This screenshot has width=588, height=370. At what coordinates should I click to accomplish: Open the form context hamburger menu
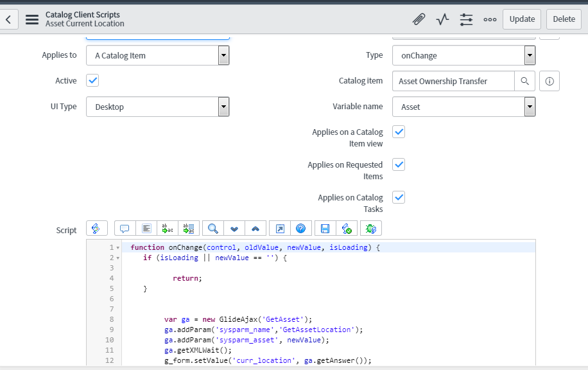pos(32,19)
